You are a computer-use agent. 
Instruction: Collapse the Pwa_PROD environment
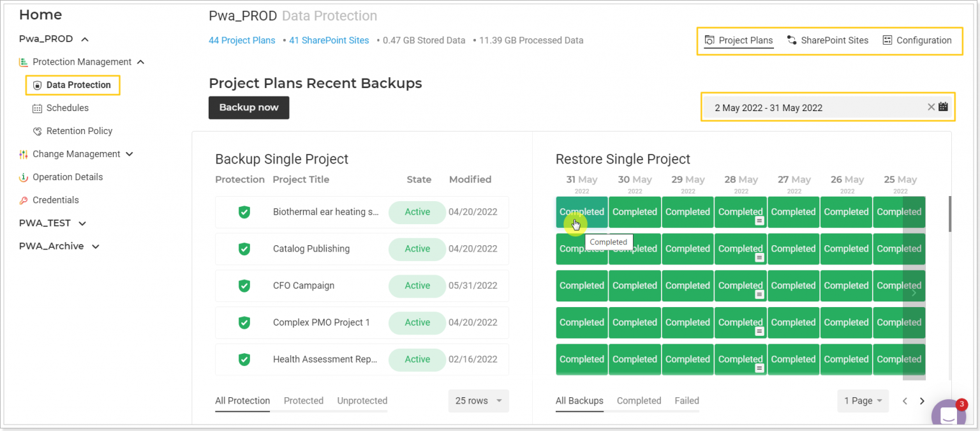coord(84,38)
